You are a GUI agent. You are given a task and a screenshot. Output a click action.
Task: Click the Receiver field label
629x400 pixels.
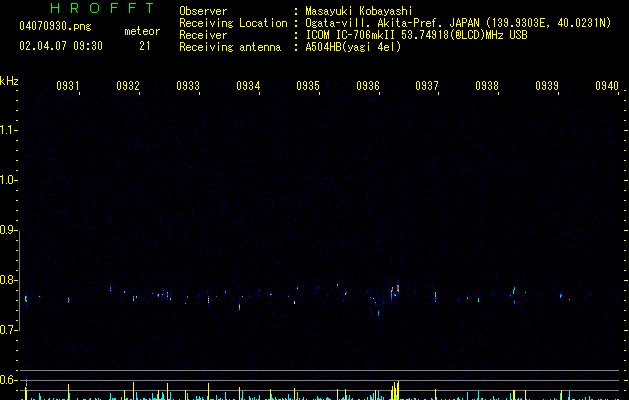(x=203, y=35)
